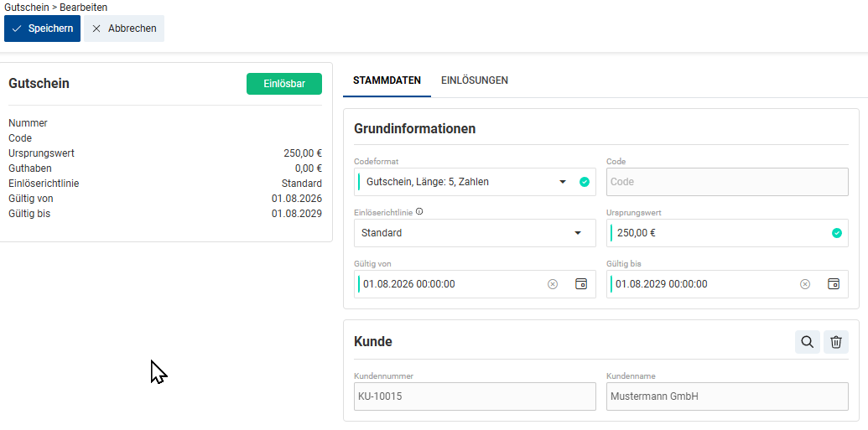Screen dimensions: 868x430
Task: Switch to the Einlösungen tab
Action: 475,80
